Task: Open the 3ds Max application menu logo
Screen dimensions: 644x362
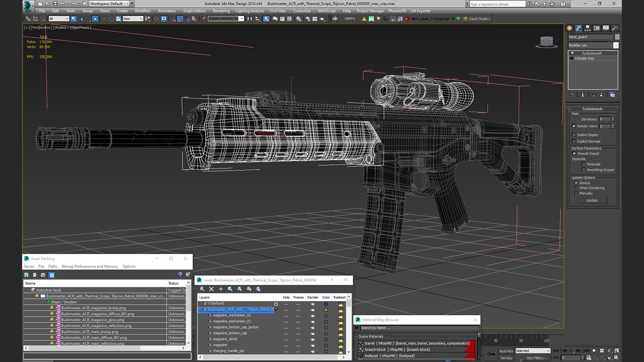Action: coord(28,6)
